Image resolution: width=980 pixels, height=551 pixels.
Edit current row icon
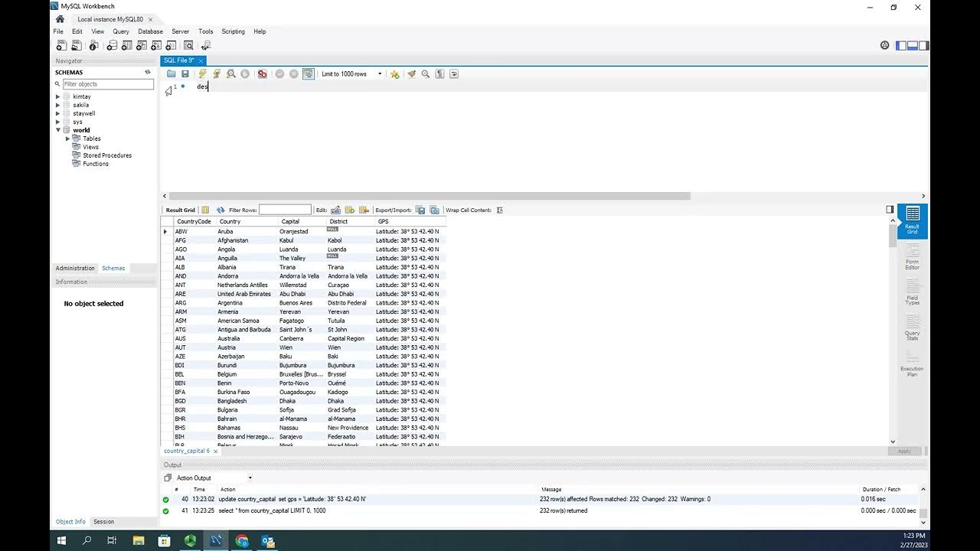[335, 210]
